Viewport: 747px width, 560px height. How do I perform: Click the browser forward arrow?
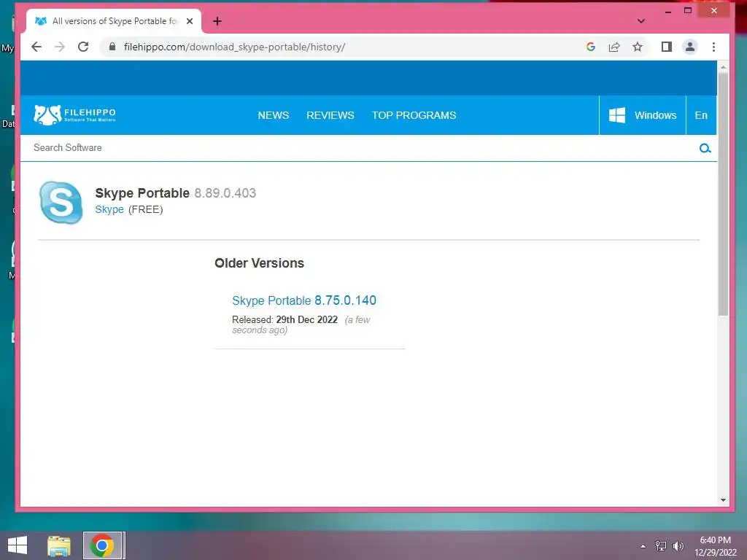pos(60,47)
